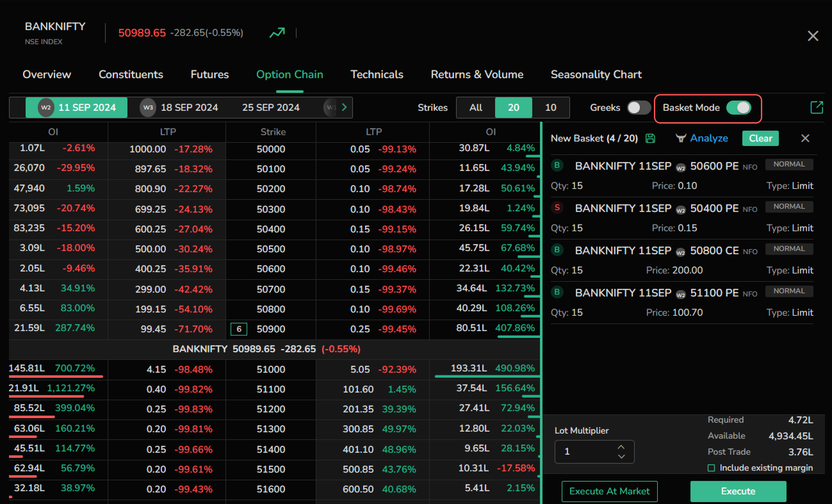Select the BANKNIFTY 11SEP 50600 PE basket row
Image resolution: width=832 pixels, height=504 pixels.
click(682, 176)
